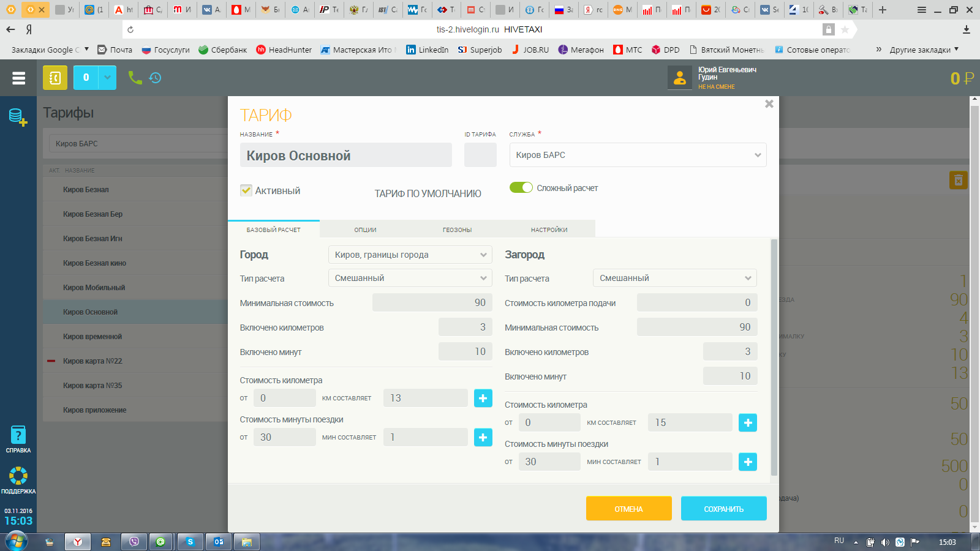The image size is (980, 551).
Task: Click the yellow order list icon
Action: coord(55,78)
